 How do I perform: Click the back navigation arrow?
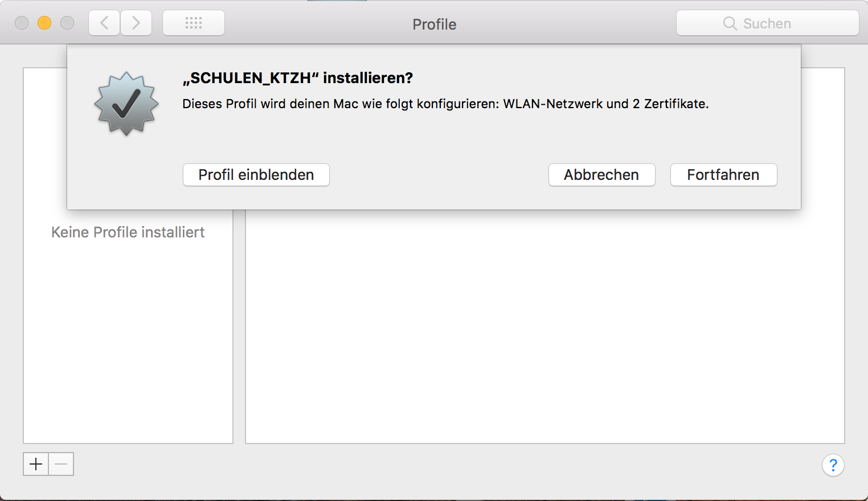[x=104, y=23]
